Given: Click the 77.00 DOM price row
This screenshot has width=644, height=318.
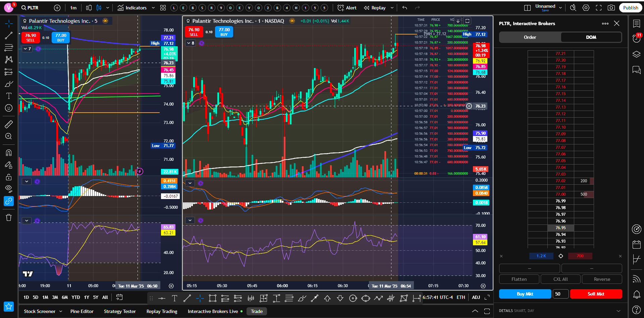Looking at the screenshot, I should (x=560, y=194).
